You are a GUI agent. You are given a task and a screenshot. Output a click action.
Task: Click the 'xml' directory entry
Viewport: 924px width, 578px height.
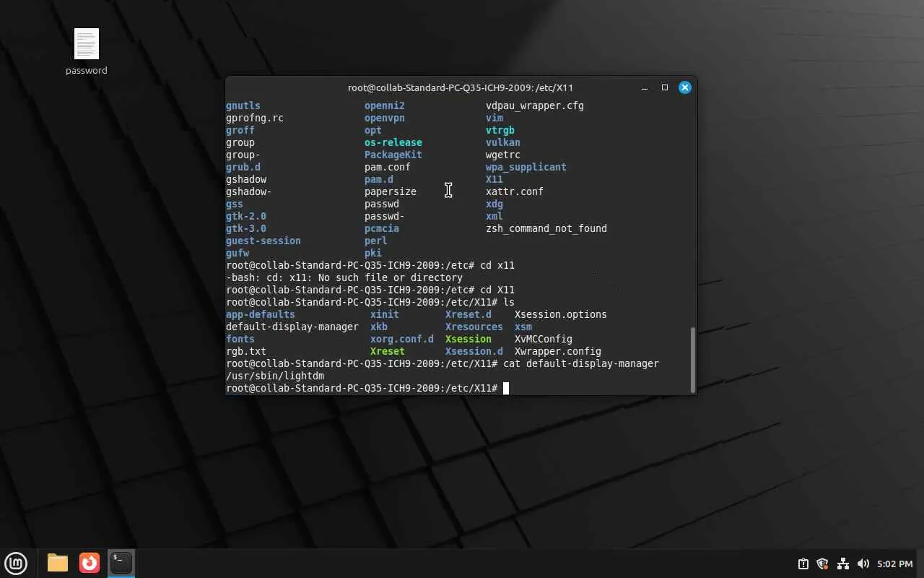tap(494, 216)
